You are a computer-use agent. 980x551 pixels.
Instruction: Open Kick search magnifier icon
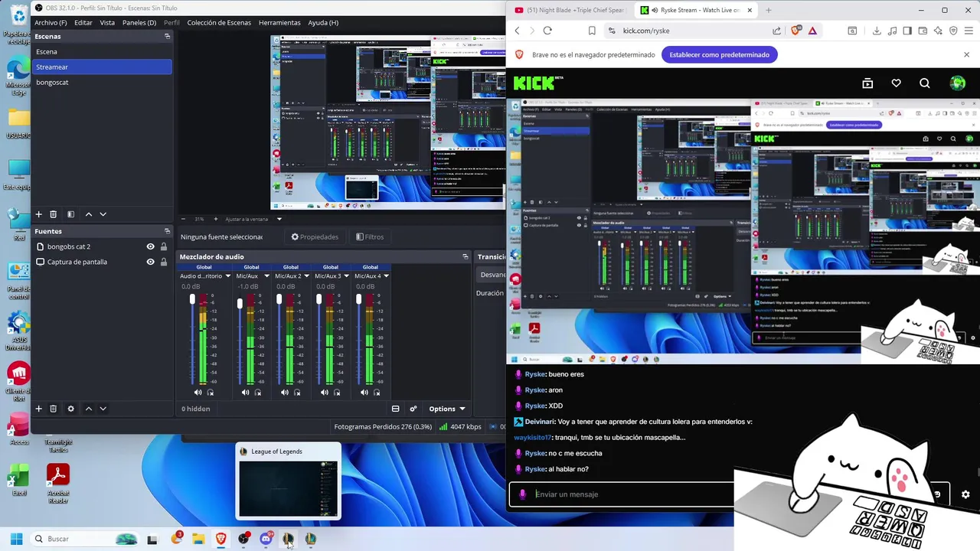coord(925,83)
